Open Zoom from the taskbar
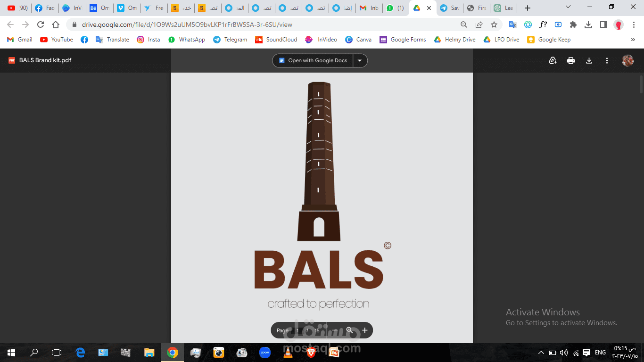Viewport: 644px width, 362px height. [264, 352]
